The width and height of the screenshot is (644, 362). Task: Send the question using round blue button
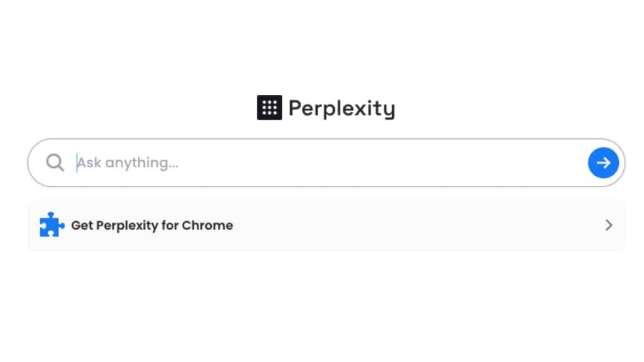click(x=603, y=163)
